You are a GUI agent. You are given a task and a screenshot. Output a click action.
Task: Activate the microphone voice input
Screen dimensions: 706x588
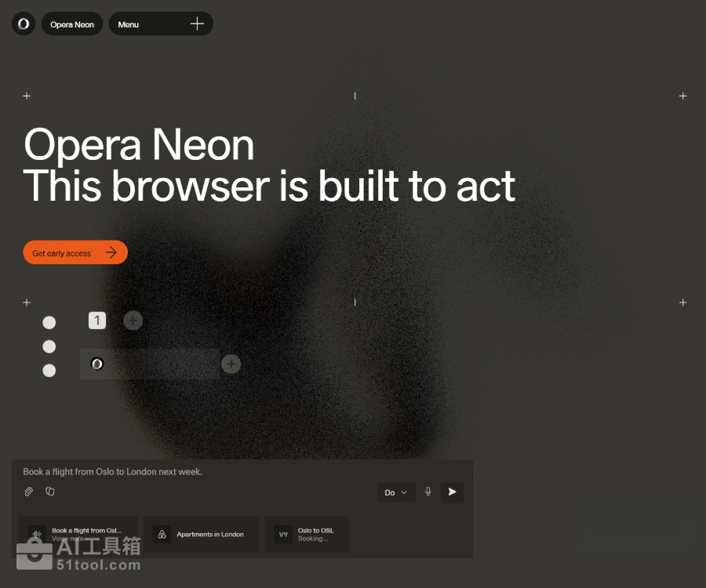[x=428, y=492]
